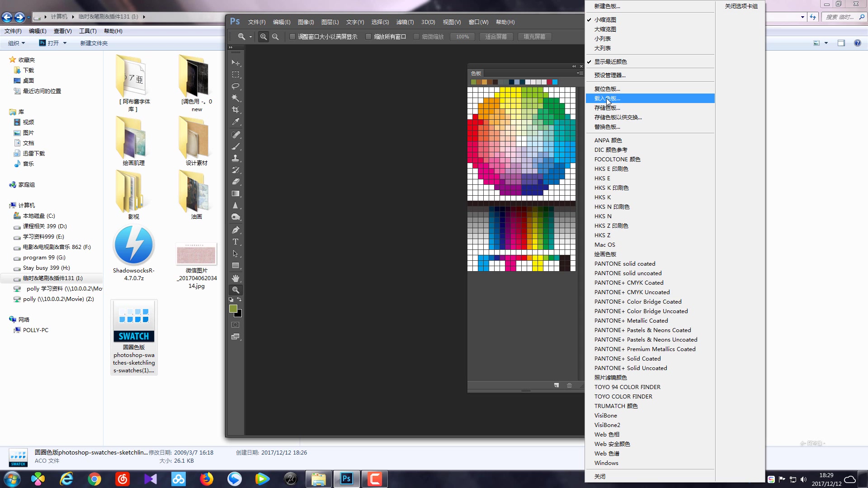Expand address bar history dropdown
The height and width of the screenshot is (488, 868).
click(802, 17)
